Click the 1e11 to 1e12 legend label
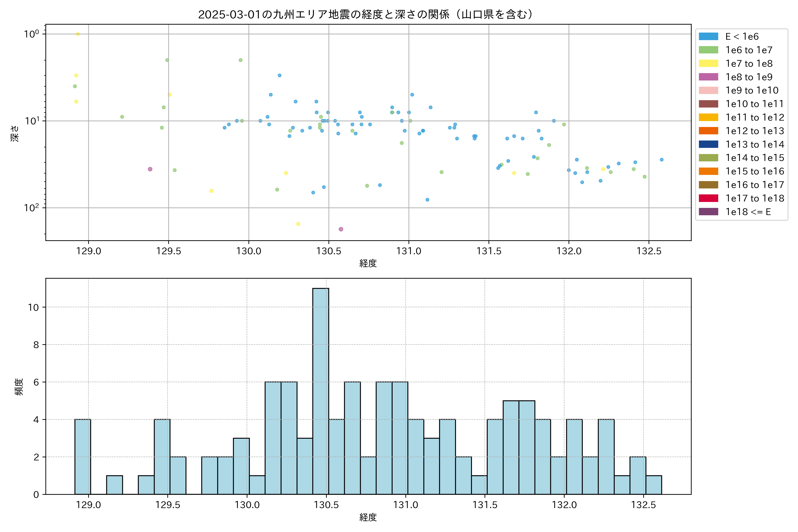The width and height of the screenshot is (798, 532). 755,117
